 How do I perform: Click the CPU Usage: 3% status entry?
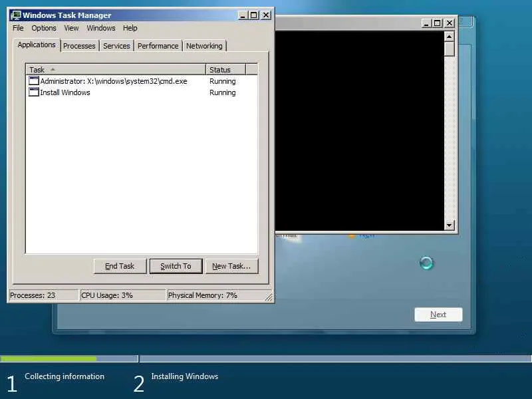tap(122, 295)
